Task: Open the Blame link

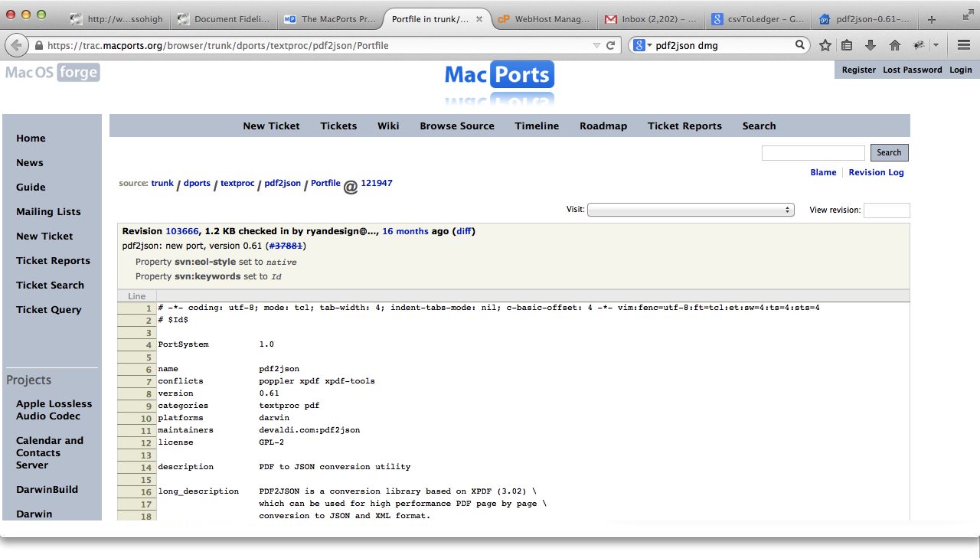Action: (823, 172)
